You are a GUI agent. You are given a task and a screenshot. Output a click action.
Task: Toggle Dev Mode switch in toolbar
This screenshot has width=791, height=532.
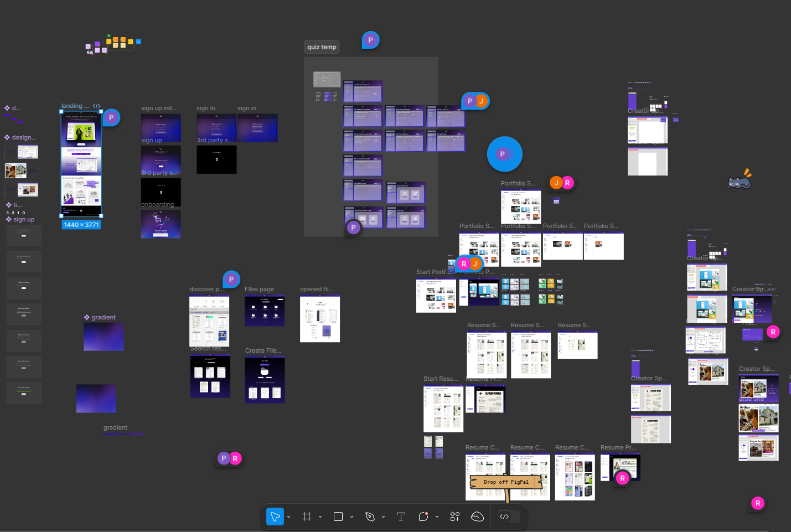(x=508, y=516)
